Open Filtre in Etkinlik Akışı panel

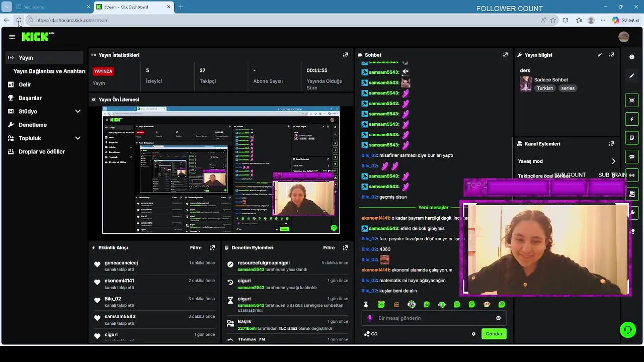tap(196, 248)
